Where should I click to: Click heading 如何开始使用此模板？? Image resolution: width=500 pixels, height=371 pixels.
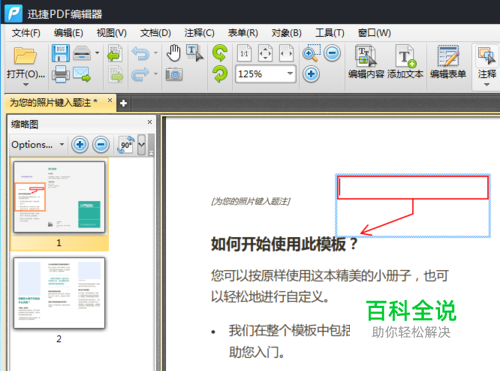point(284,244)
